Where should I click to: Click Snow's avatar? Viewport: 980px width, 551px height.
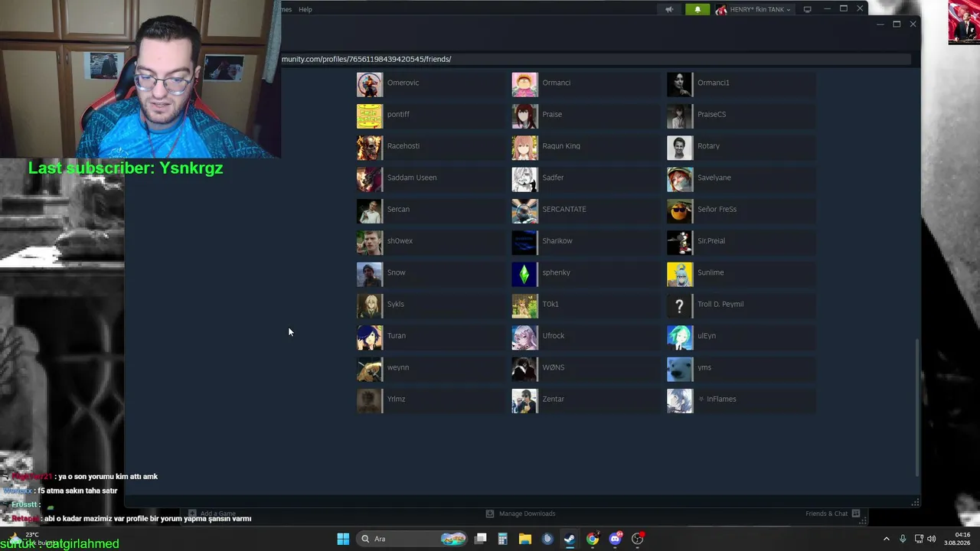point(370,273)
